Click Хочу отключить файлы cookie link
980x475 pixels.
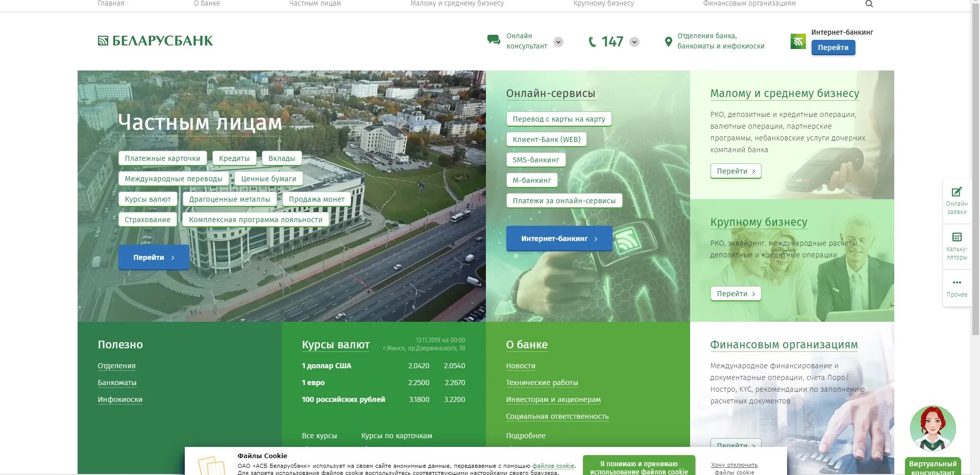coord(734,468)
